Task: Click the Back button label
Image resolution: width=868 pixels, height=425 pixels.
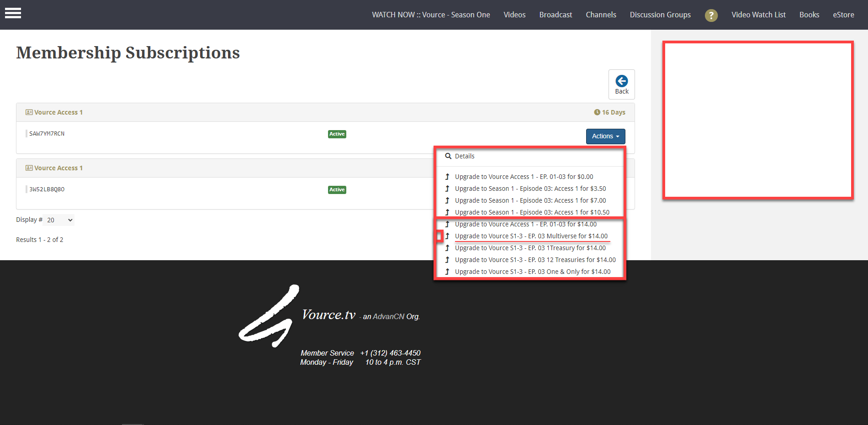Action: coord(622,91)
